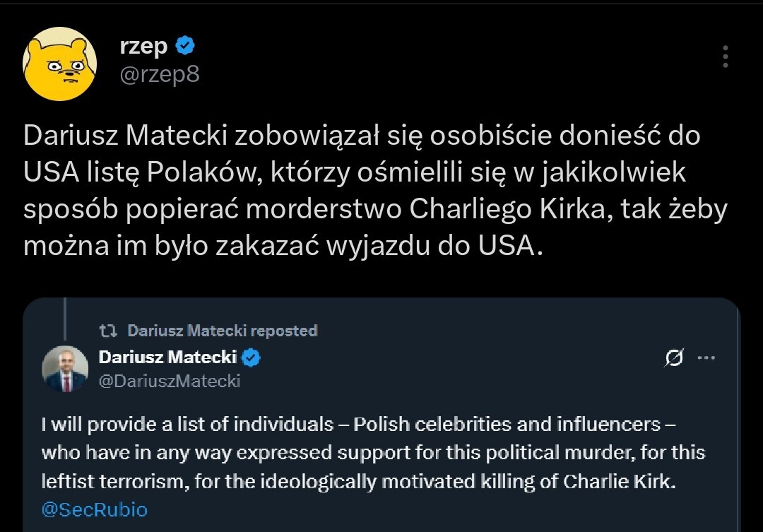Open Dariusz Matecki's profile photo

coord(65,369)
